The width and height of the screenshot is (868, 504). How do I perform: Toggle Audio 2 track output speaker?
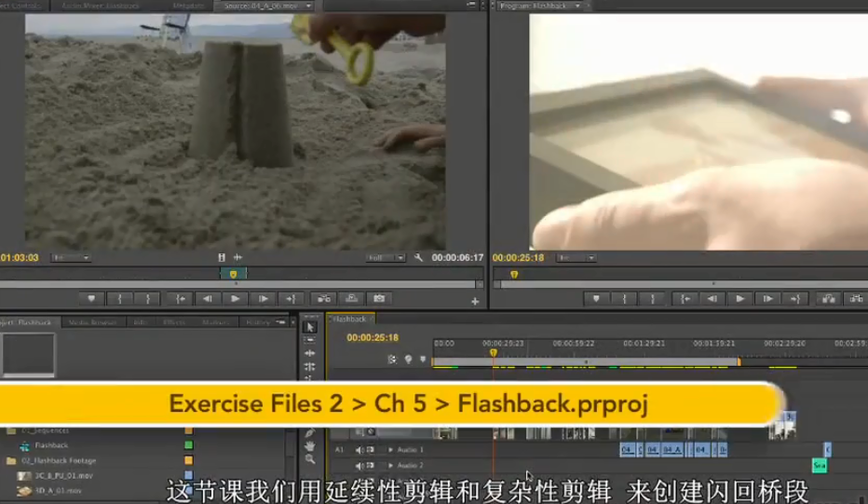click(359, 465)
